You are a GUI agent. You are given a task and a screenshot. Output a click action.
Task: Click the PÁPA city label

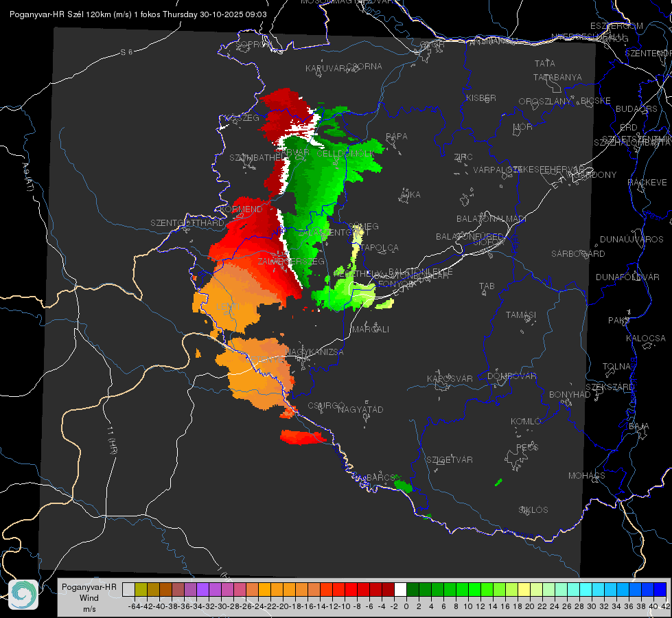coord(397,137)
